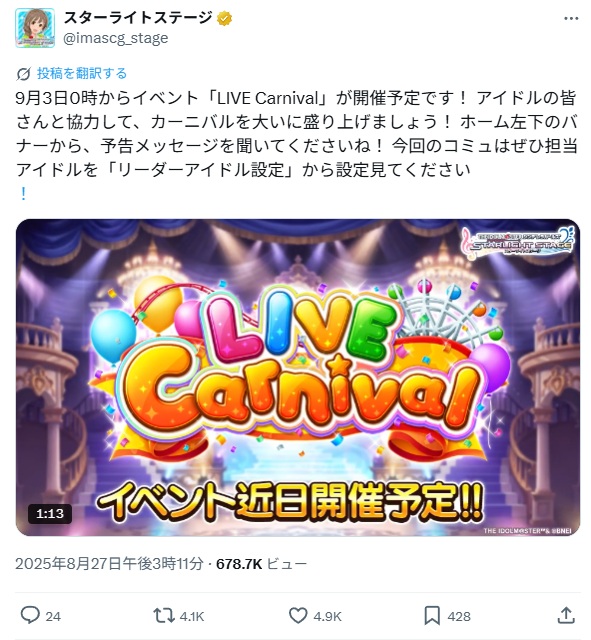Open the account's profile avatar

(35, 28)
